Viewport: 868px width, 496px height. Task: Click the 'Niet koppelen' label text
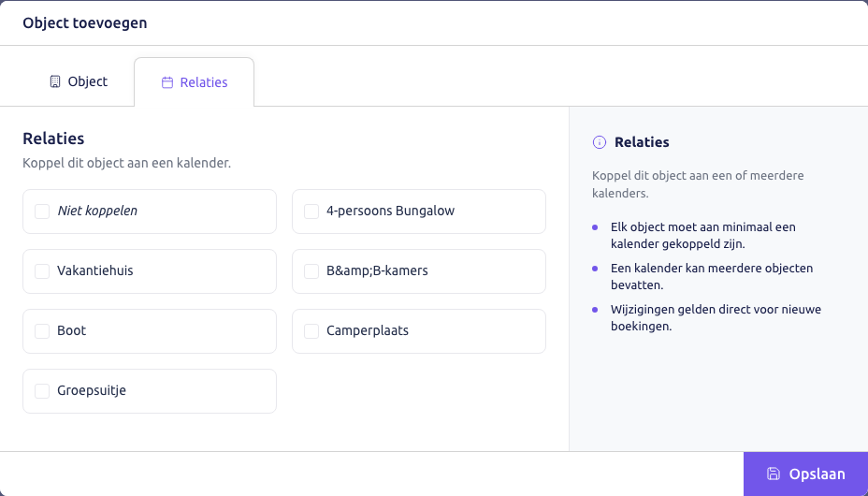(x=97, y=211)
